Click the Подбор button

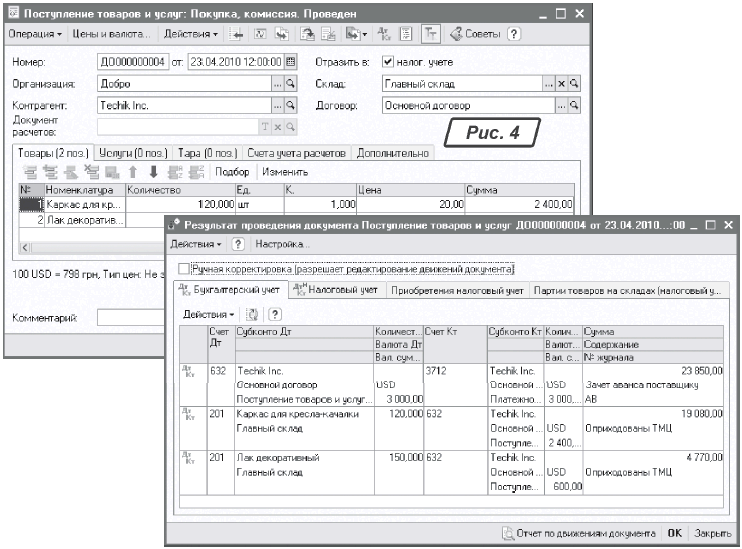click(232, 172)
